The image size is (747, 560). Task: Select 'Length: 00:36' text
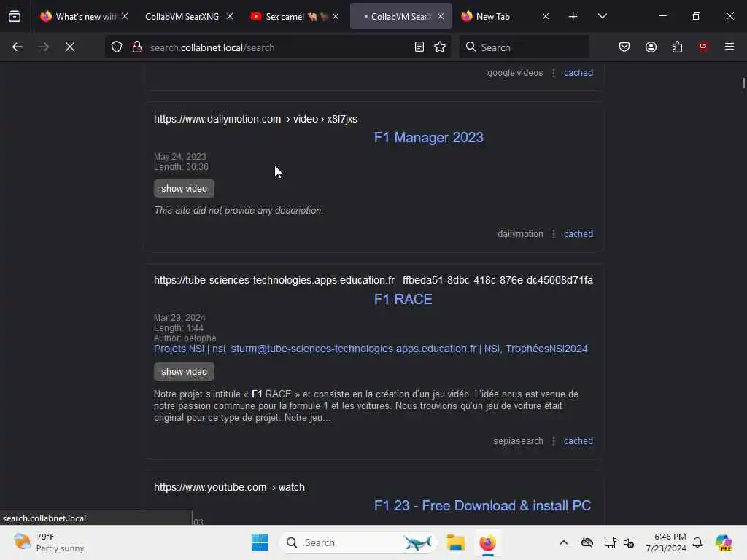(x=181, y=167)
